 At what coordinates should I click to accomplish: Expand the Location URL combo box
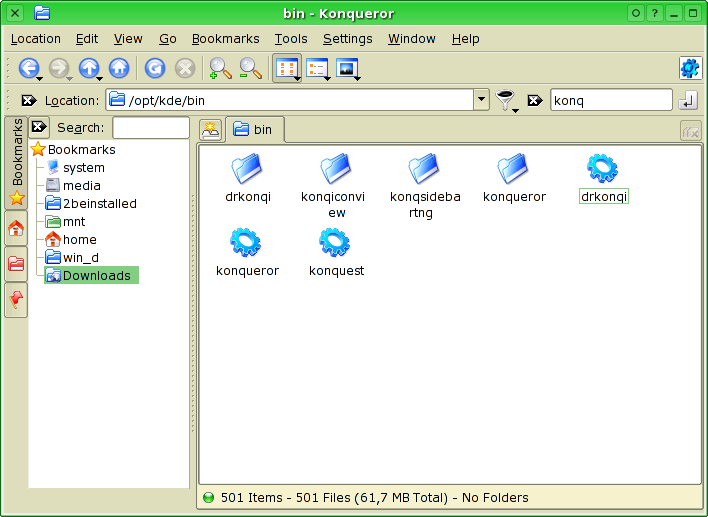[481, 99]
